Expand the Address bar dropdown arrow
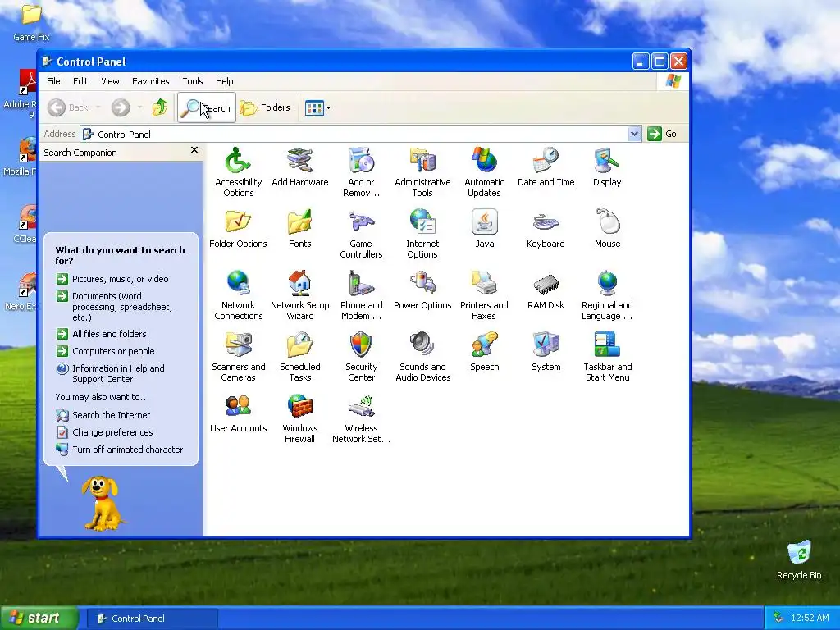Screen dimensions: 840x630 pos(634,134)
